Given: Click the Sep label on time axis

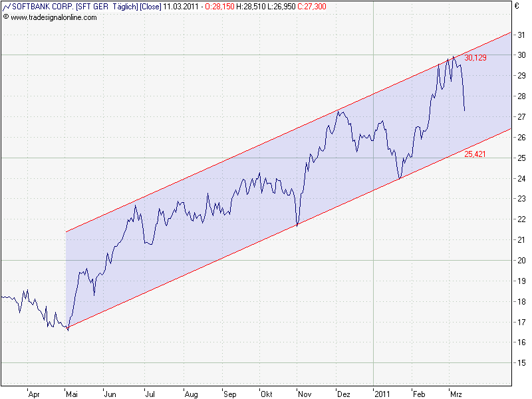Looking at the screenshot, I should point(230,394).
